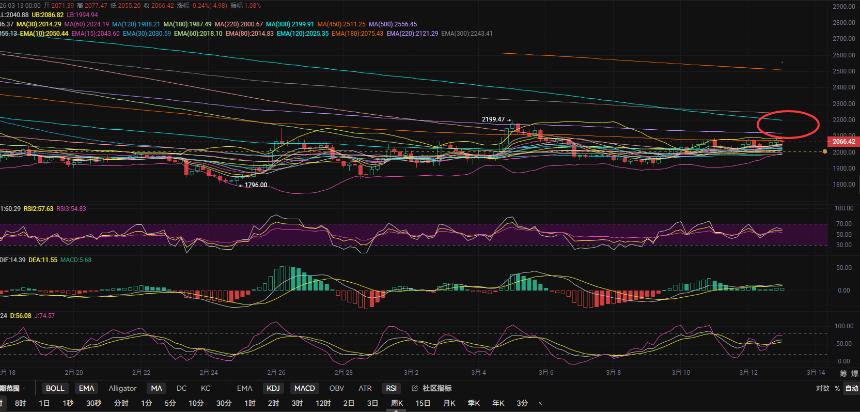Screen dimensions: 860x412
Task: Toggle the RSI sub-indicator
Action: coord(391,388)
